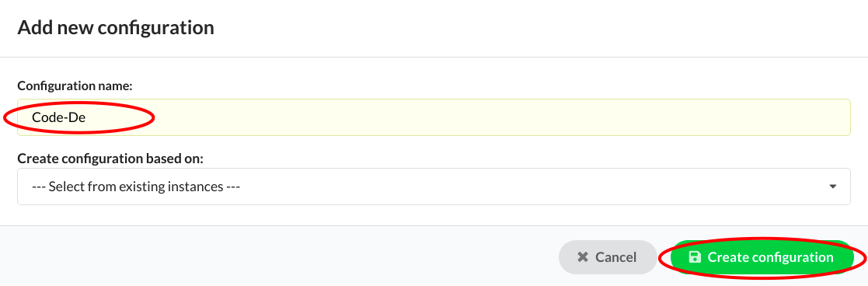868x286 pixels.
Task: Click the grey footer area left of Cancel
Action: [277, 256]
